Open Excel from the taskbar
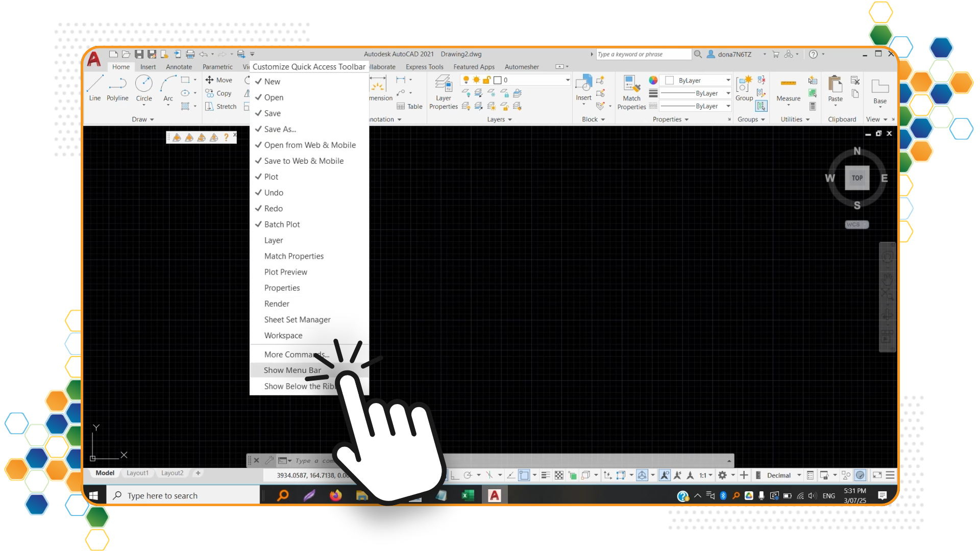Screen dimensions: 980x551 (x=468, y=495)
